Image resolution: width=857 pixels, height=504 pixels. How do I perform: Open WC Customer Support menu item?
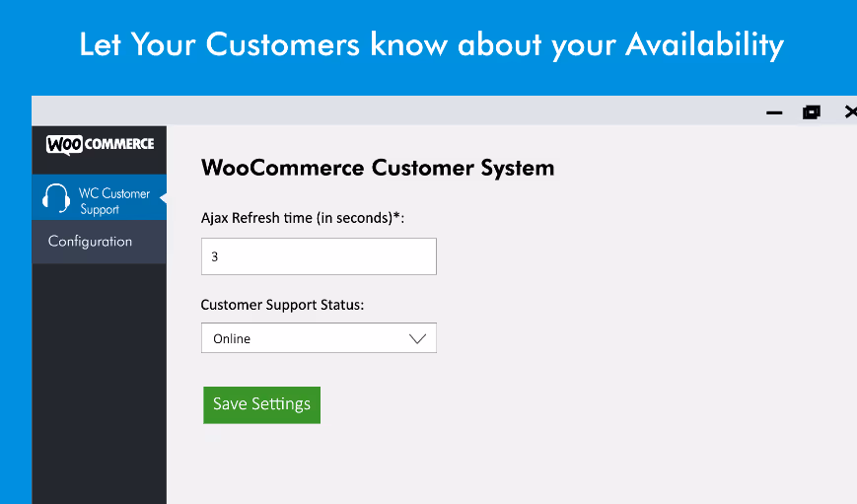(x=99, y=197)
